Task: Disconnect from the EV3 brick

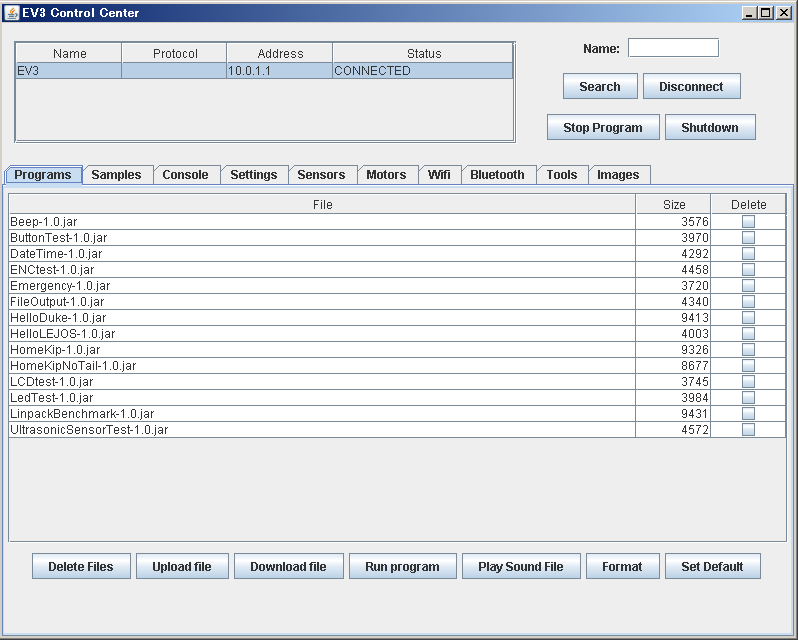Action: (x=691, y=86)
